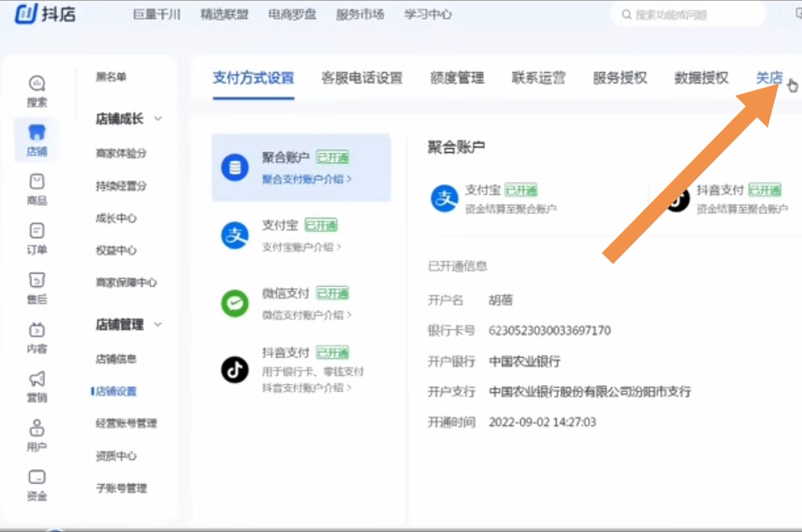Screen dimensions: 802x532
Task: Switch to the 客服电话设置 tab
Action: pyautogui.click(x=362, y=78)
